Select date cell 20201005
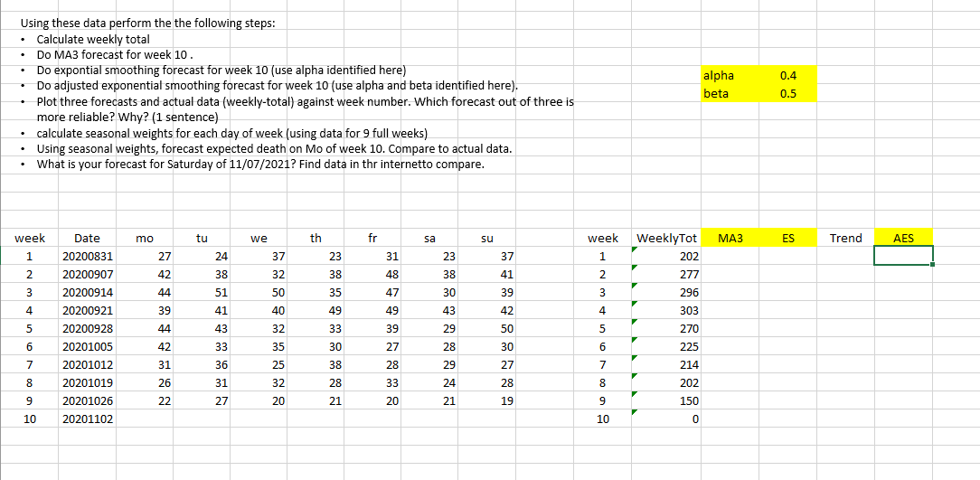Viewport: 980px width, 480px height. [88, 346]
